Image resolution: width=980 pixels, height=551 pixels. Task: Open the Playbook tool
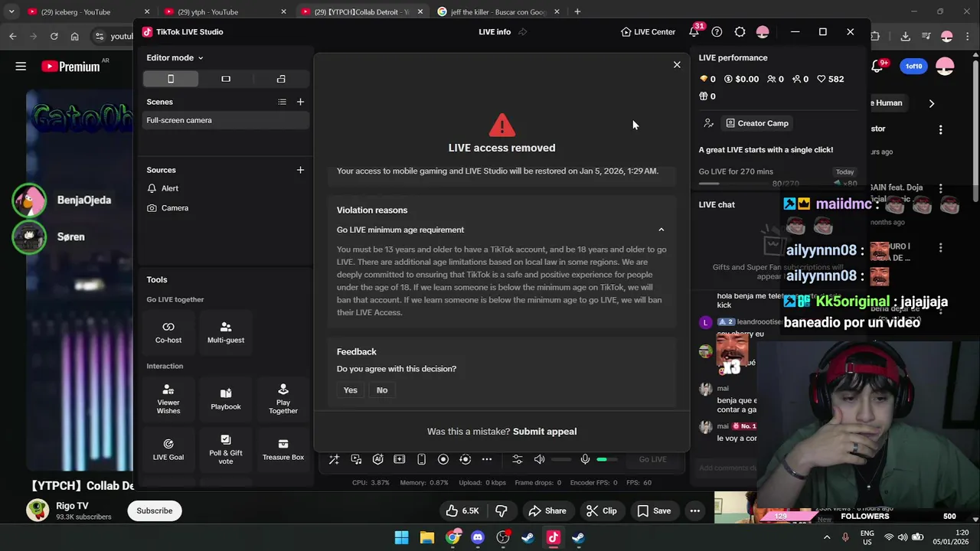click(x=226, y=399)
